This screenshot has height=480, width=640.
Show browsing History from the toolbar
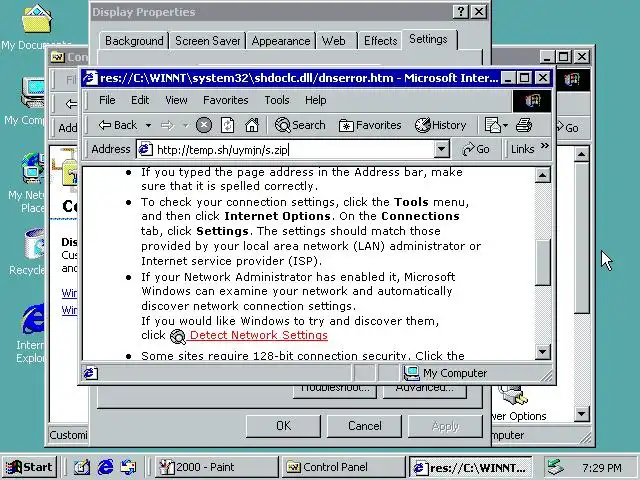pos(440,125)
